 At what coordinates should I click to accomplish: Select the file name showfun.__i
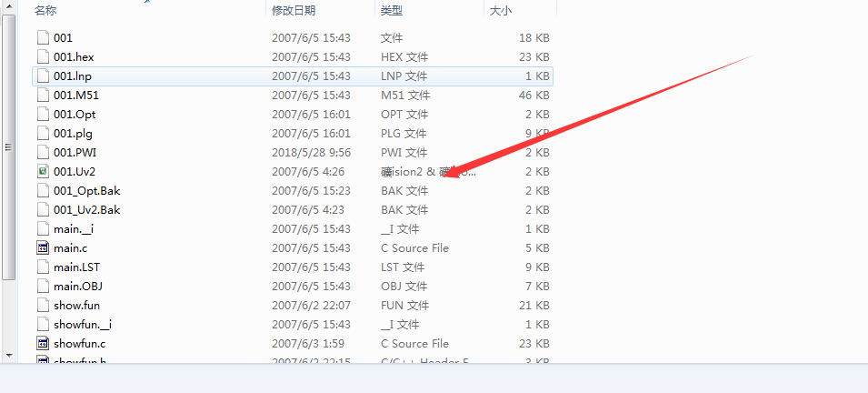click(83, 324)
